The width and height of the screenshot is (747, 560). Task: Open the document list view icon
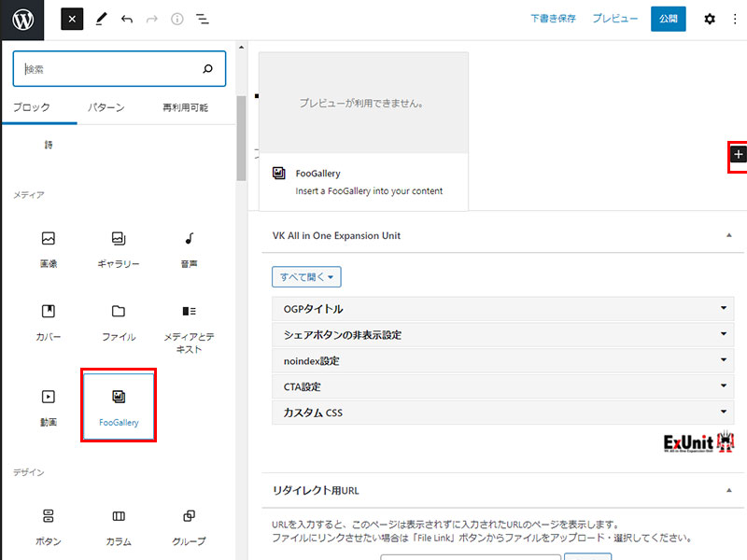coord(203,19)
